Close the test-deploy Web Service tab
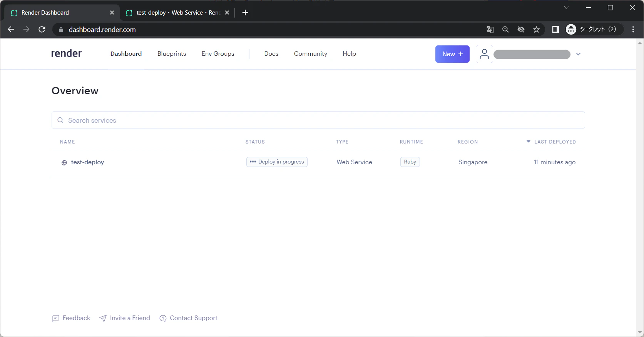Screen dimensions: 644x337 pyautogui.click(x=227, y=13)
